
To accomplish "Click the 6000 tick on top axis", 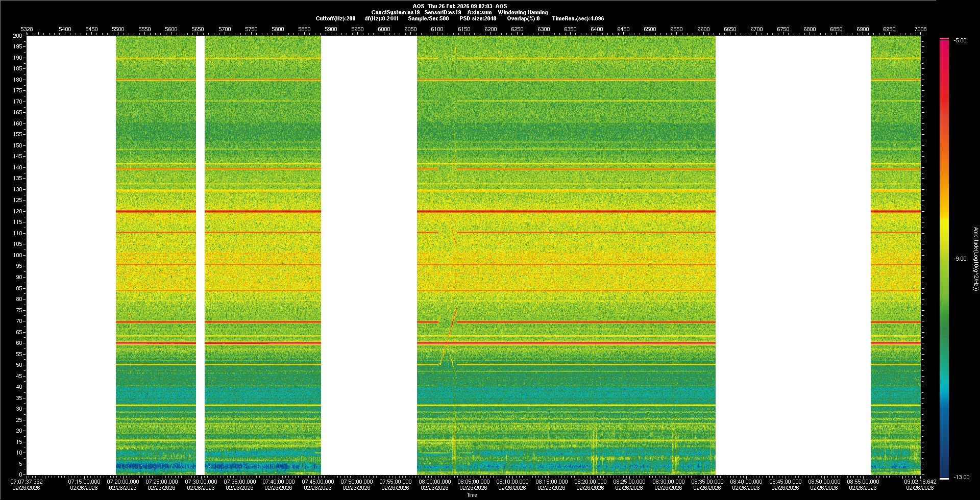I will [384, 29].
